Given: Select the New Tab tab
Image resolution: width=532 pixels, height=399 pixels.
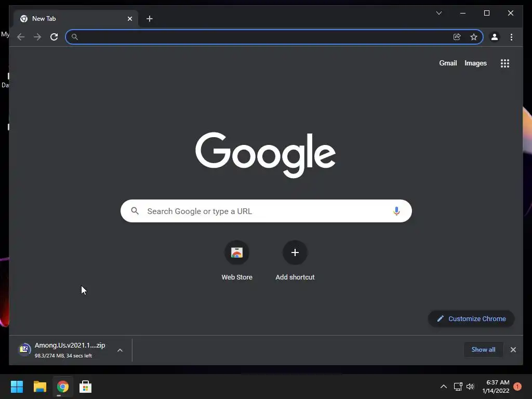Looking at the screenshot, I should coord(76,19).
